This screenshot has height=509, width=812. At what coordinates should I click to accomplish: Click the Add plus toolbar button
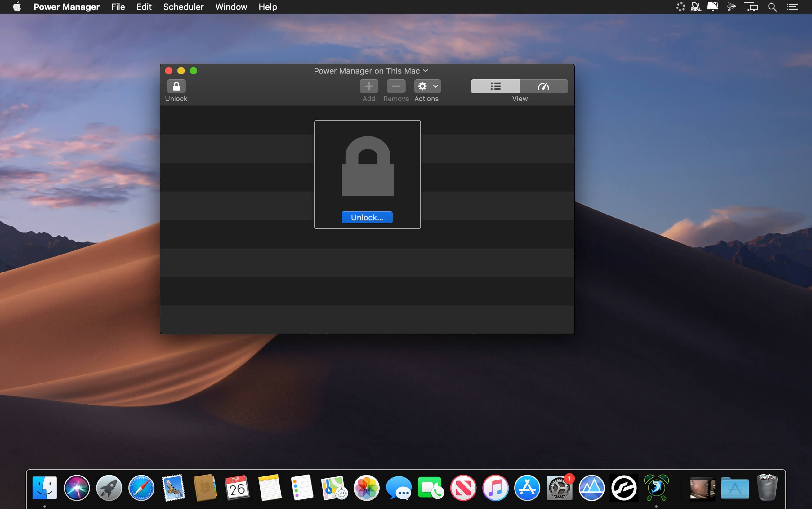[369, 86]
